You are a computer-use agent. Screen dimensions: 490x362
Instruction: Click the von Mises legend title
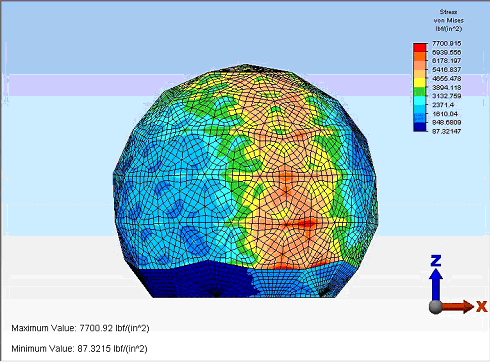pos(449,20)
